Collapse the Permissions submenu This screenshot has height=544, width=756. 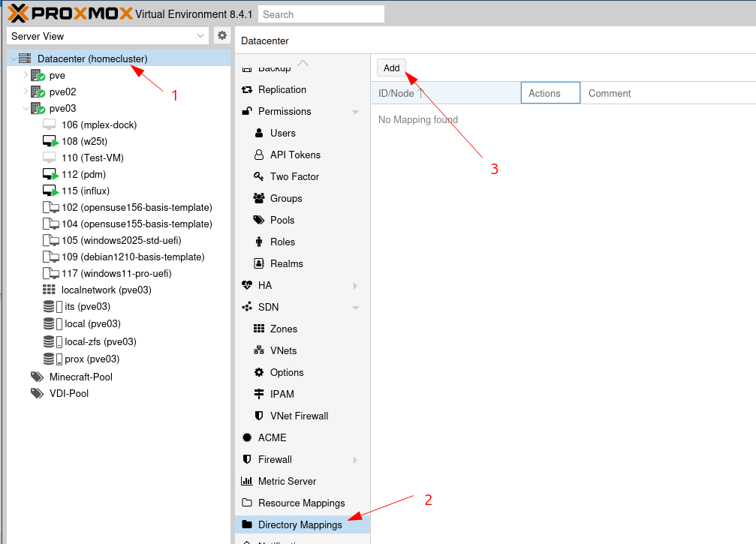pos(355,112)
